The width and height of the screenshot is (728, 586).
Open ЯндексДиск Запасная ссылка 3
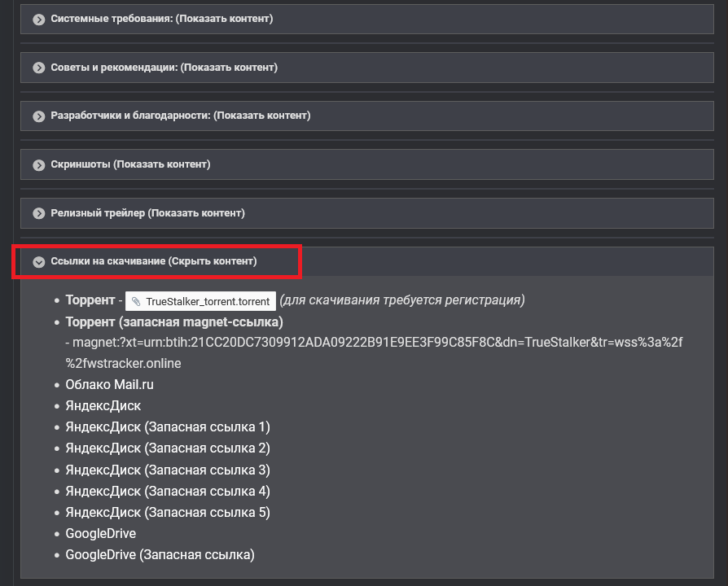coord(167,470)
